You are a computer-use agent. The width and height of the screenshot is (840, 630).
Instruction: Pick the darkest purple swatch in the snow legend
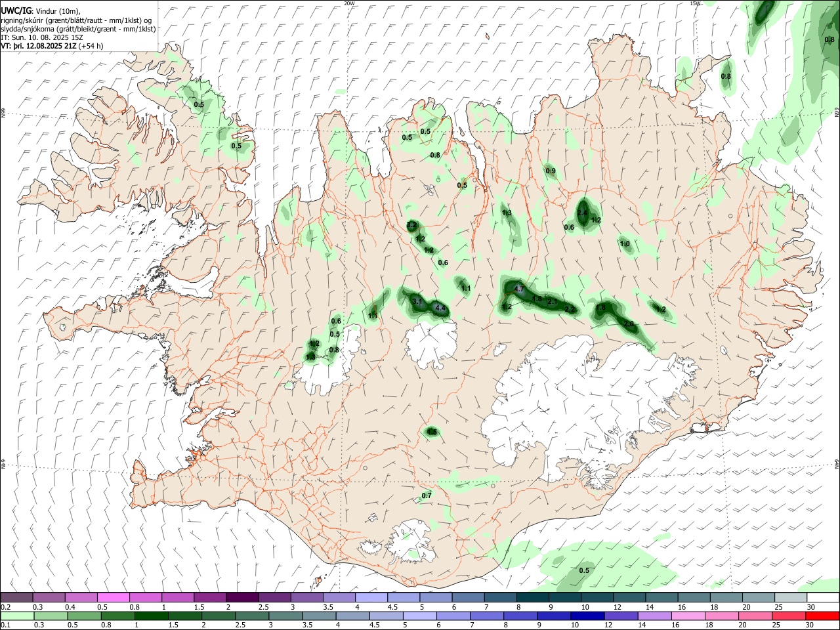point(242,597)
